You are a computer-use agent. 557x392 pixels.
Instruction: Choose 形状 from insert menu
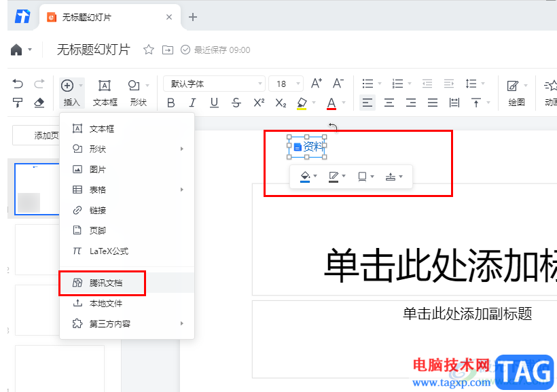[127, 149]
